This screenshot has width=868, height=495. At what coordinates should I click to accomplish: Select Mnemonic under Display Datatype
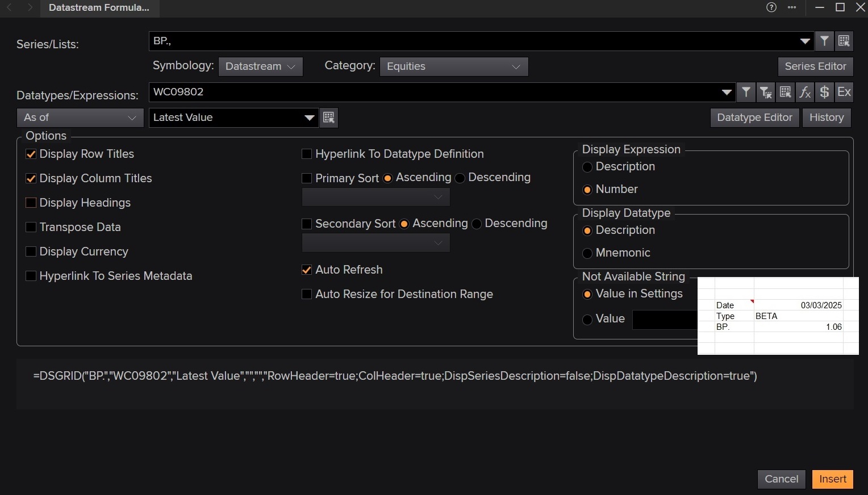pyautogui.click(x=587, y=253)
